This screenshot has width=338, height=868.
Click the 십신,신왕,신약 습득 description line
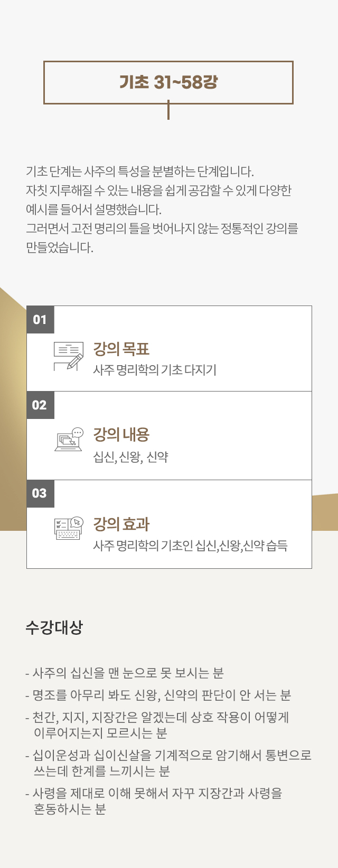pos(190,546)
